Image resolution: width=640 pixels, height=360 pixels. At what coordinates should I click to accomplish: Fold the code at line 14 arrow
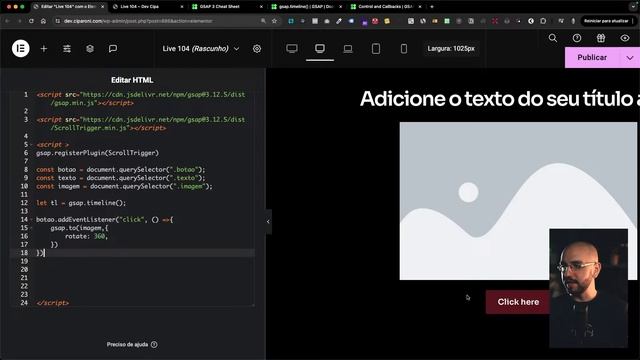coord(31,220)
